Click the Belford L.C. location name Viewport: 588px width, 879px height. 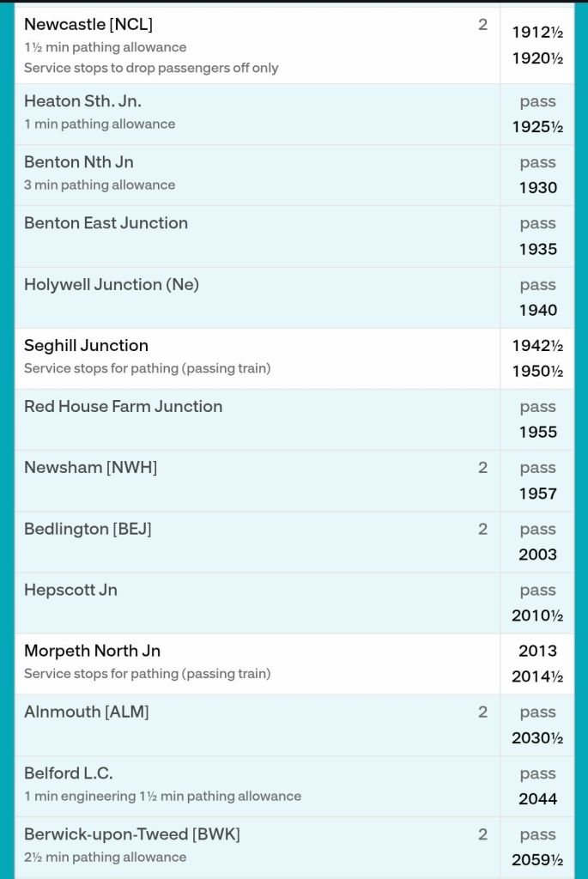[x=68, y=773]
